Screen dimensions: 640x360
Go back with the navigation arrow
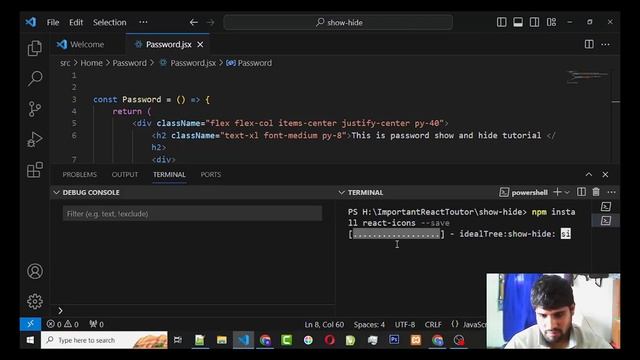[193, 22]
